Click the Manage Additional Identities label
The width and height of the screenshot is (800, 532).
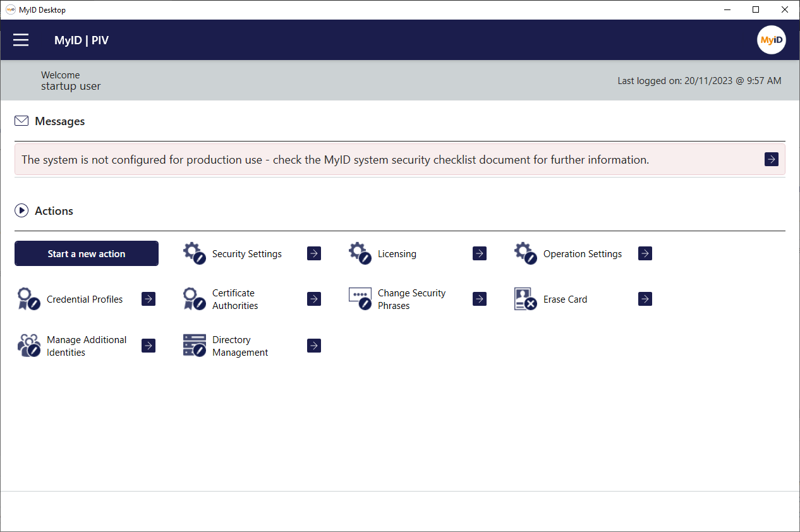[87, 346]
